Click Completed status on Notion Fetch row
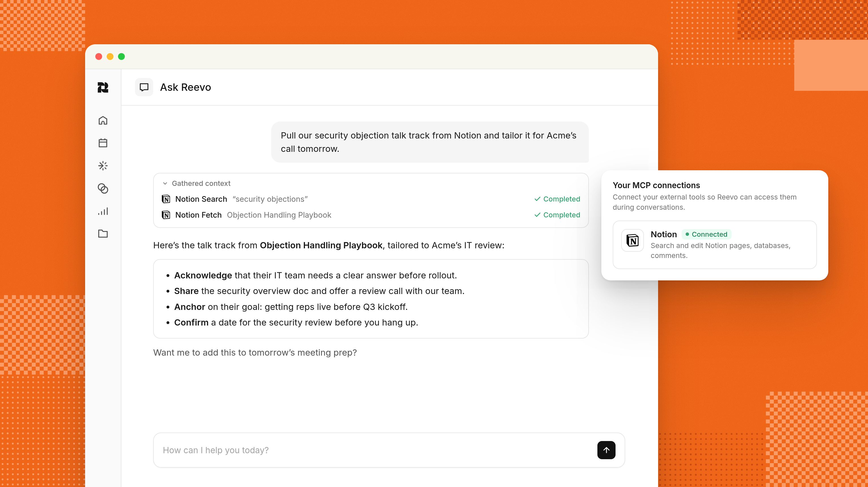 click(x=557, y=215)
